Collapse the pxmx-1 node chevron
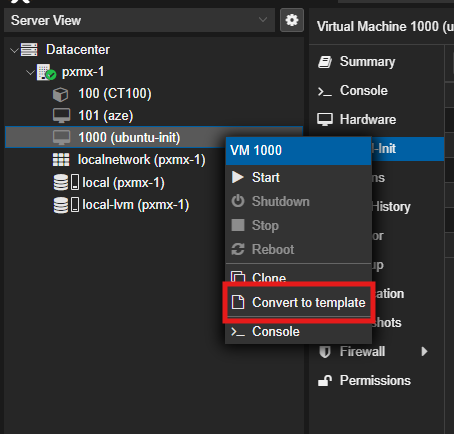This screenshot has width=454, height=434. pos(30,72)
